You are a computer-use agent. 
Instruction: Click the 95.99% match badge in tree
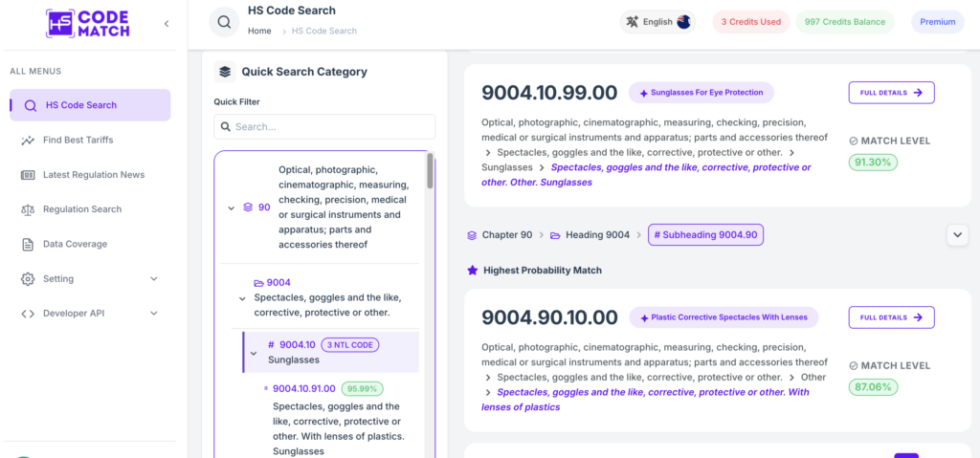pos(362,388)
